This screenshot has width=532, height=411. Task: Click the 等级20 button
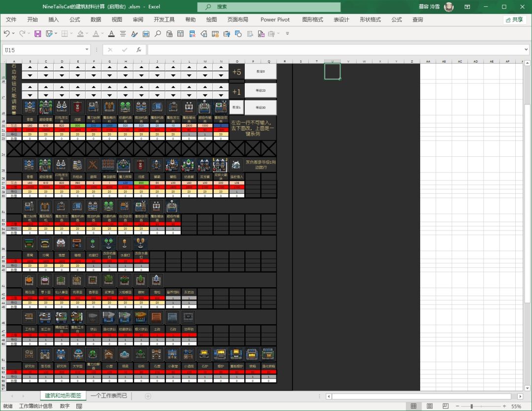coord(261,91)
